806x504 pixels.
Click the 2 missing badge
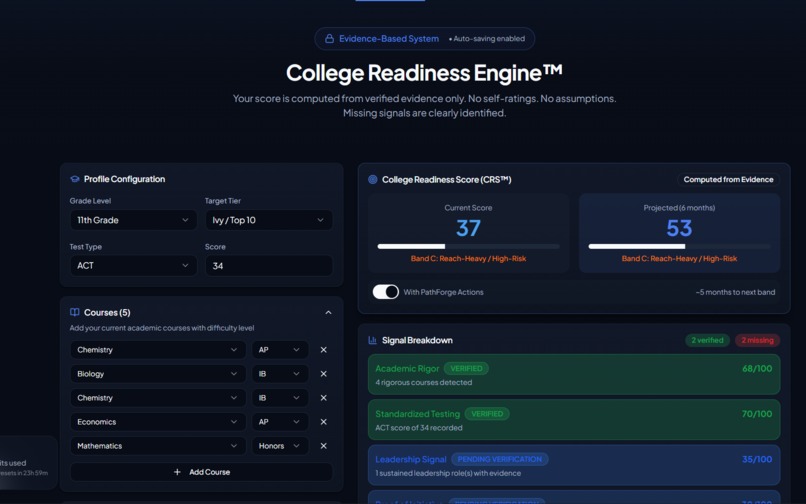coord(757,340)
